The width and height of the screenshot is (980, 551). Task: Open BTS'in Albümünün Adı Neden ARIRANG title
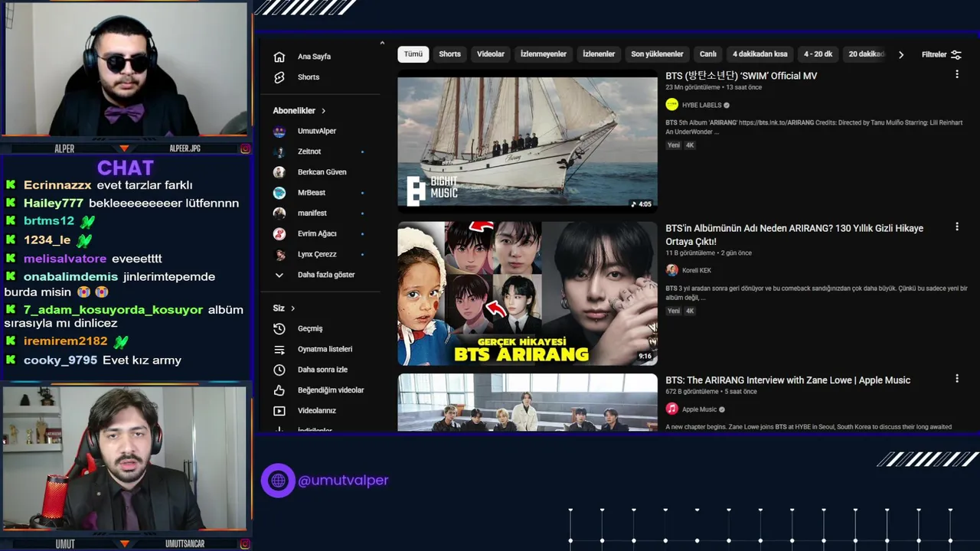[x=794, y=235]
